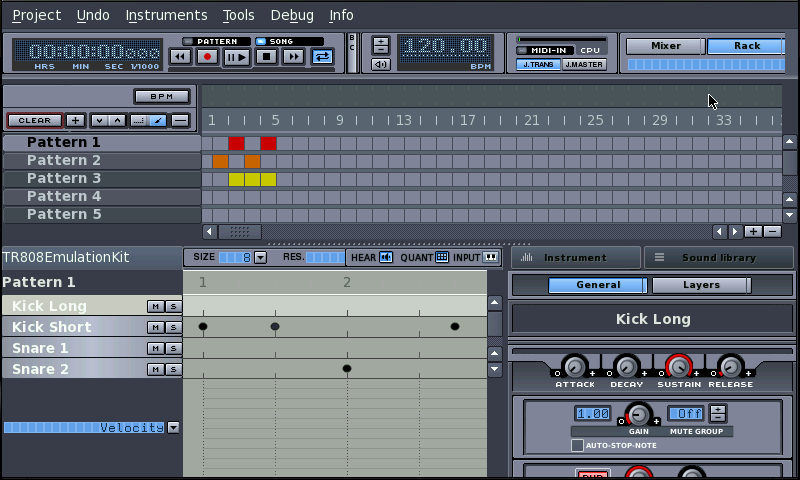Mute the Kick Short instrument

click(x=155, y=327)
